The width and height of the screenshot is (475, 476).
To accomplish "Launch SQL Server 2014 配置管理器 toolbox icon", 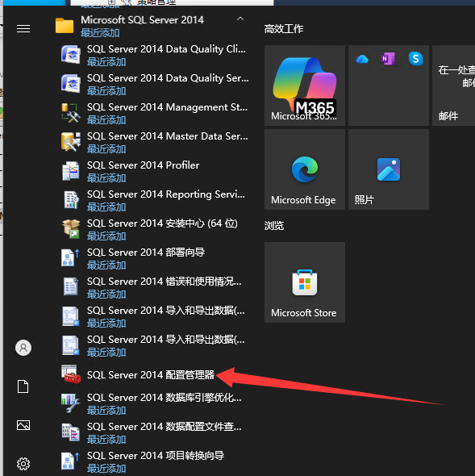I will [x=71, y=374].
